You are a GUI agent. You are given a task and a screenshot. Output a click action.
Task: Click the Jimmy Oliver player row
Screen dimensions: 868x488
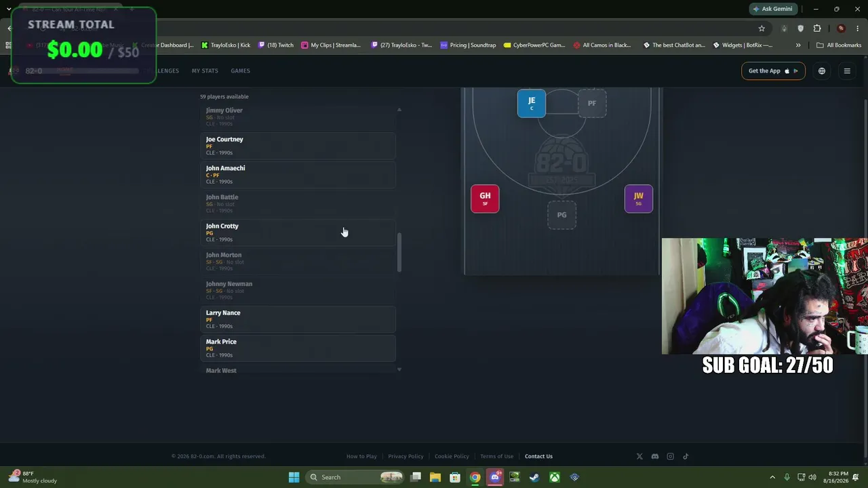pyautogui.click(x=298, y=117)
